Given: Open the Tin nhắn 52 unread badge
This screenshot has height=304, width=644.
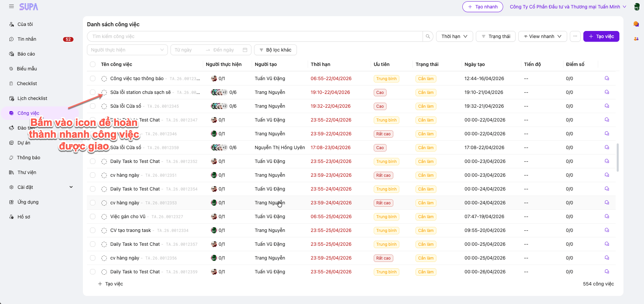Looking at the screenshot, I should [68, 39].
